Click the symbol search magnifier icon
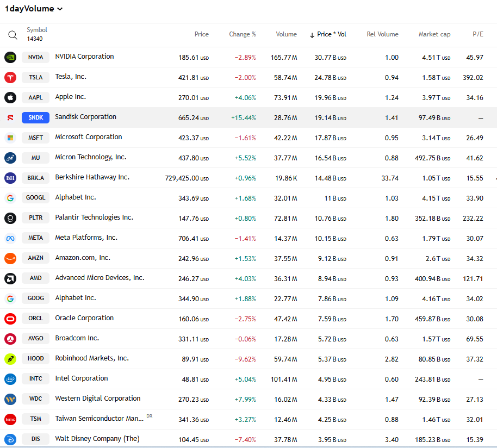 (x=13, y=35)
